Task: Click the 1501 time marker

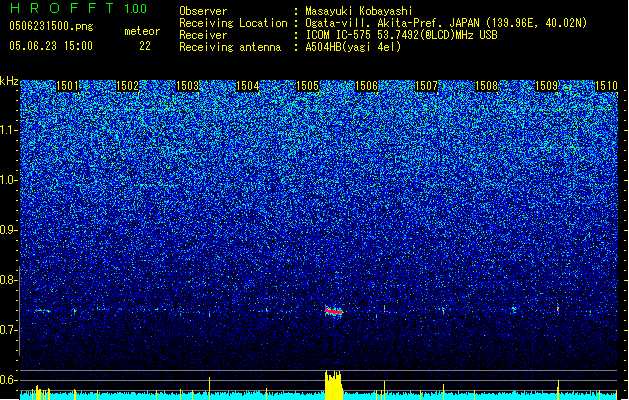Action: tap(67, 86)
